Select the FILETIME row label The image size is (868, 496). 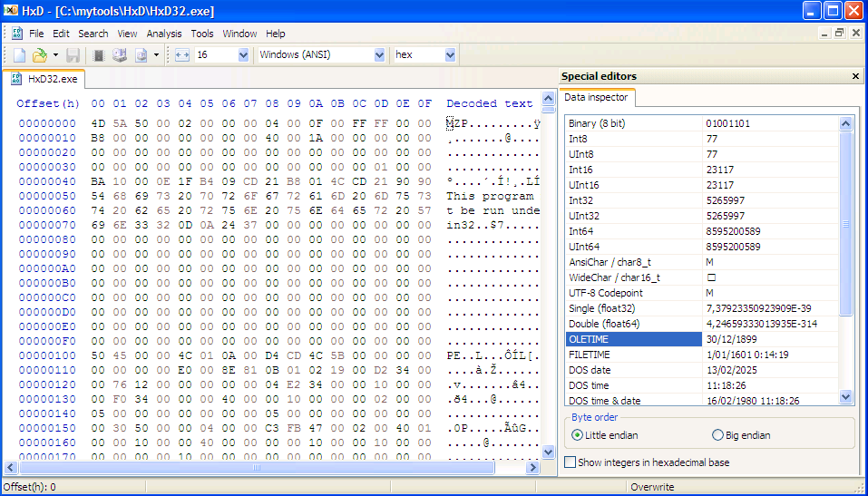pos(589,355)
